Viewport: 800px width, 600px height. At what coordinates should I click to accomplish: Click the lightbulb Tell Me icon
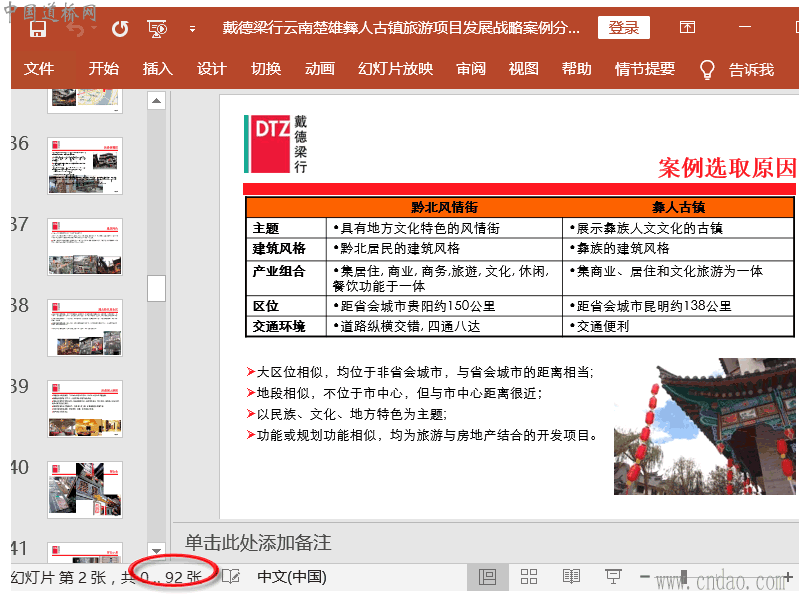pos(707,69)
